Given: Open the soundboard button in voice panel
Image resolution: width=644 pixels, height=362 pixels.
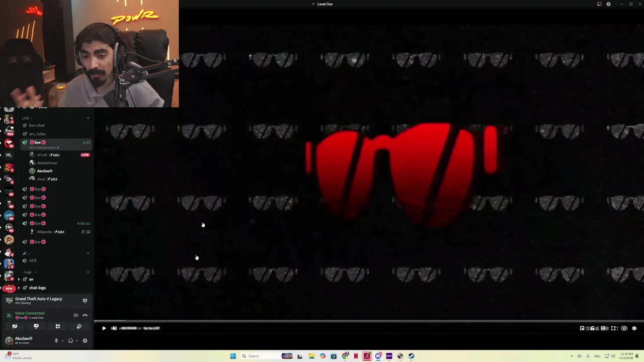Looking at the screenshot, I should [x=79, y=326].
